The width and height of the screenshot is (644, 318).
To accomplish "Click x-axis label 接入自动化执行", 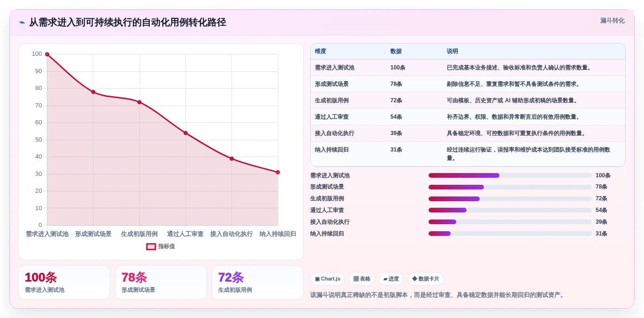I will (231, 234).
